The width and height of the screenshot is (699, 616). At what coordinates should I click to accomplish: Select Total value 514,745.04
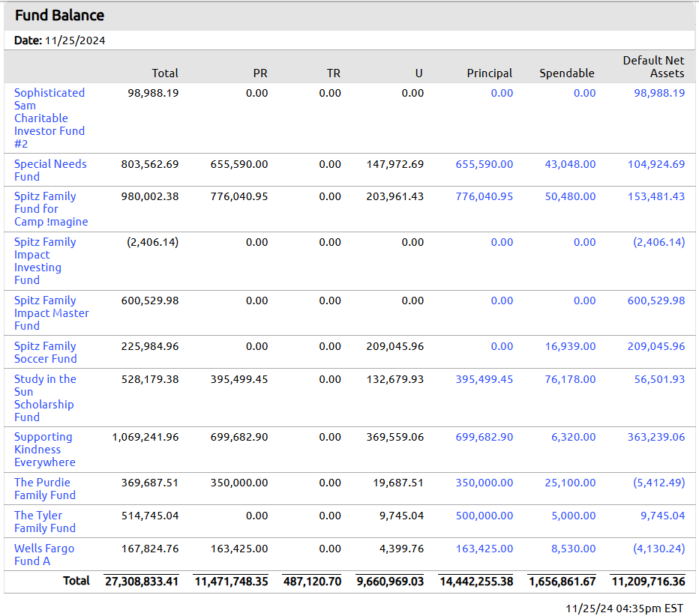click(x=150, y=516)
